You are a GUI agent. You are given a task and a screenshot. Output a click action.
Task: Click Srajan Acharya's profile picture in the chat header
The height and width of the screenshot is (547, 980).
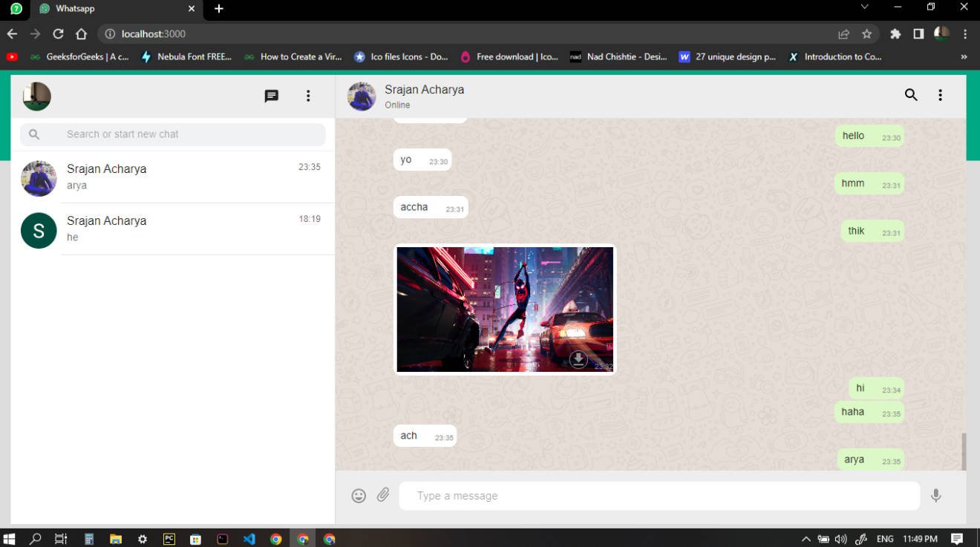(x=362, y=96)
